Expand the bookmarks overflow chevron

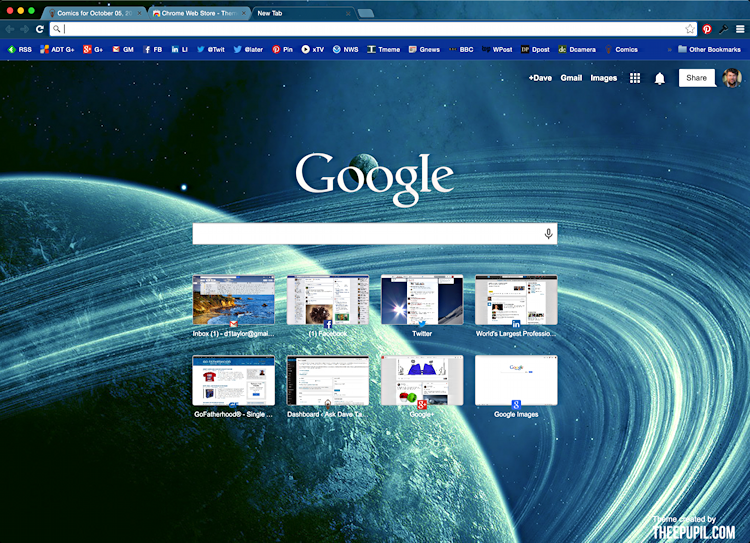(669, 49)
